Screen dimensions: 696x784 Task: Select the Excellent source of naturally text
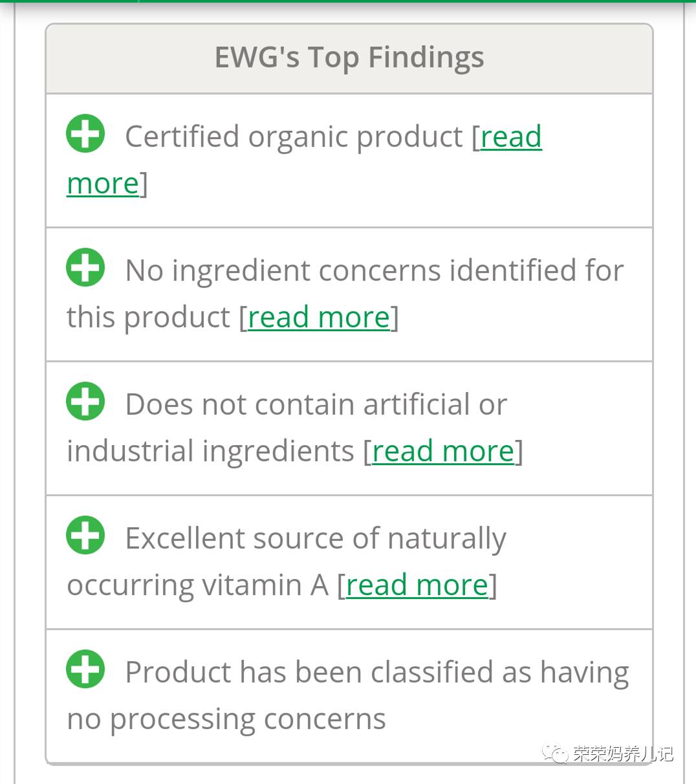(x=315, y=539)
